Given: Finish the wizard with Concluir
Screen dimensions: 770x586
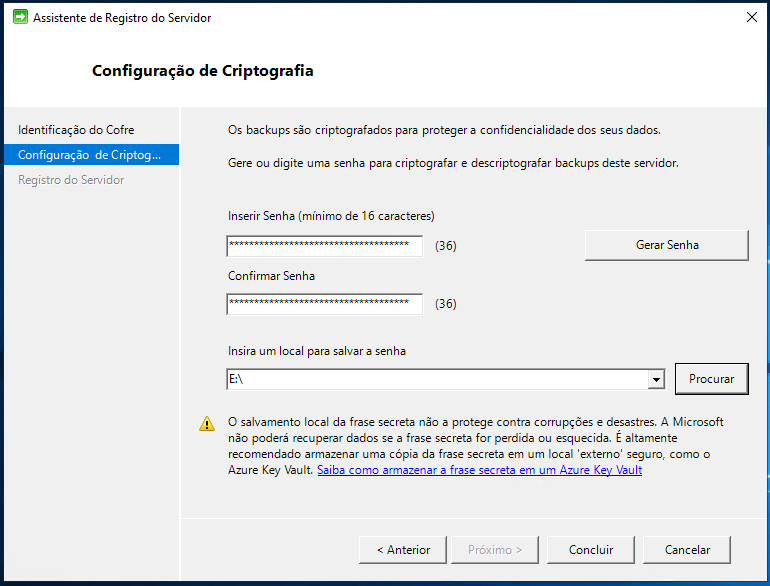Looking at the screenshot, I should [591, 550].
